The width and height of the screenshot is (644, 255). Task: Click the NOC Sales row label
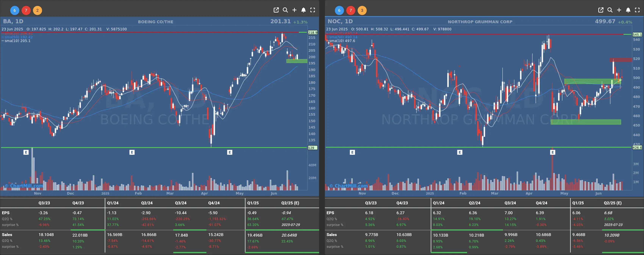331,235
